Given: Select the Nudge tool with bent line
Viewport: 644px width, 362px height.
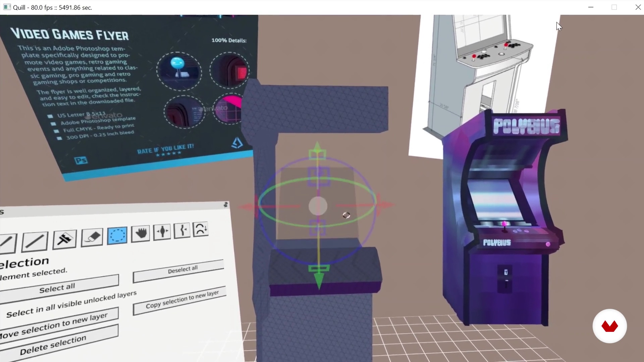Looking at the screenshot, I should pyautogui.click(x=182, y=230).
